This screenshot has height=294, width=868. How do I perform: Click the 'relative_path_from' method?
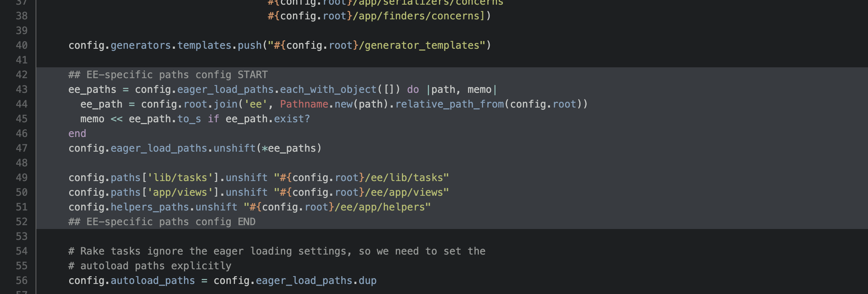(449, 104)
